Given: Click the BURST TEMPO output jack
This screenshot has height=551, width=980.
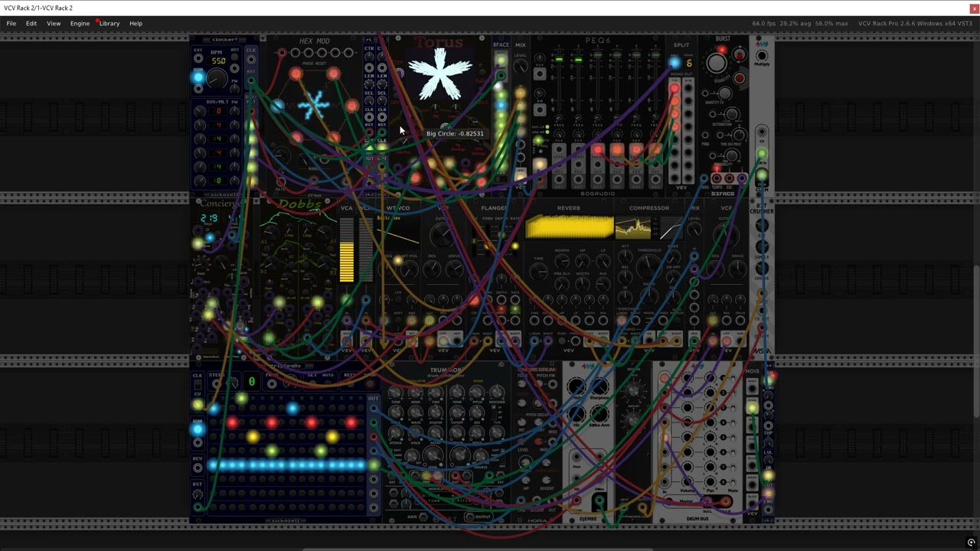Looking at the screenshot, I should [717, 179].
